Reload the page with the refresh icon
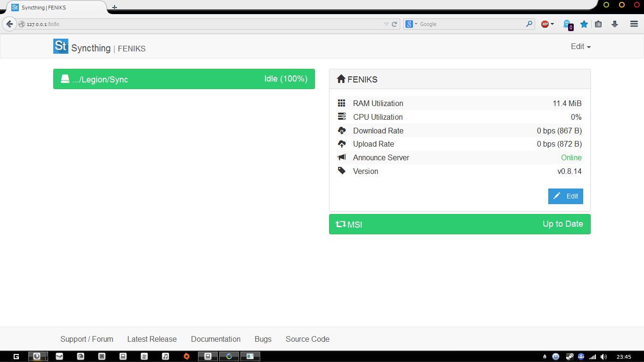This screenshot has width=644, height=362. 395,24
